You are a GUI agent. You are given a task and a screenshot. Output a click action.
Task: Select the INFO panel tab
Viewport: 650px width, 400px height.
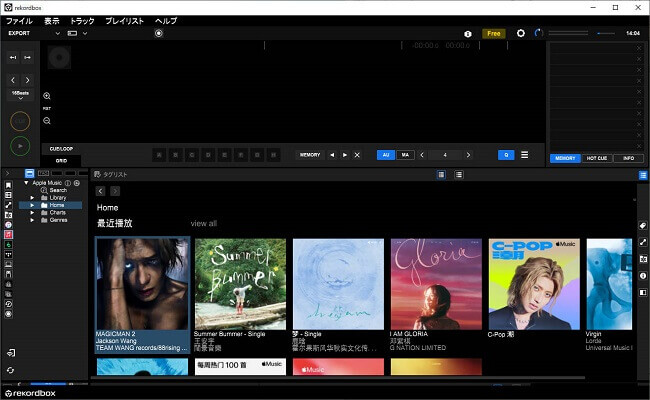628,158
